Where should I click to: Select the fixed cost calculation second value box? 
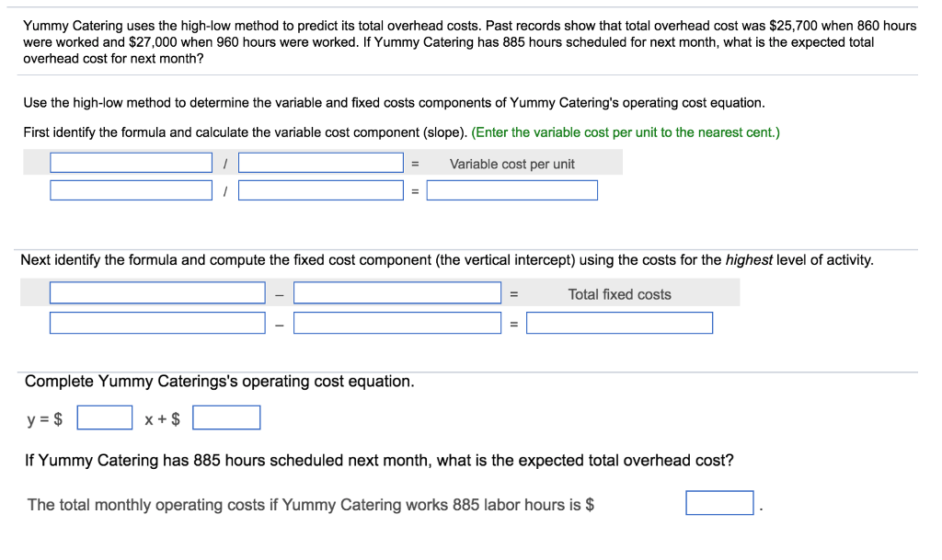pos(396,322)
